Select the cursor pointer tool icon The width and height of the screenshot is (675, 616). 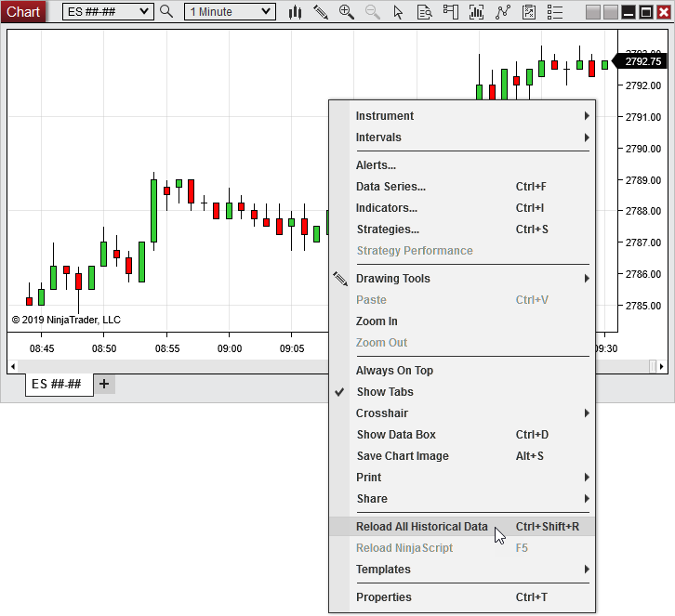coord(398,12)
